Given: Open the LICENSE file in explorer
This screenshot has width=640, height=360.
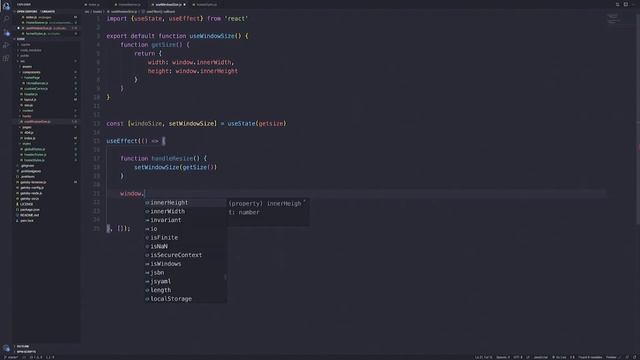Looking at the screenshot, I should (47, 204).
